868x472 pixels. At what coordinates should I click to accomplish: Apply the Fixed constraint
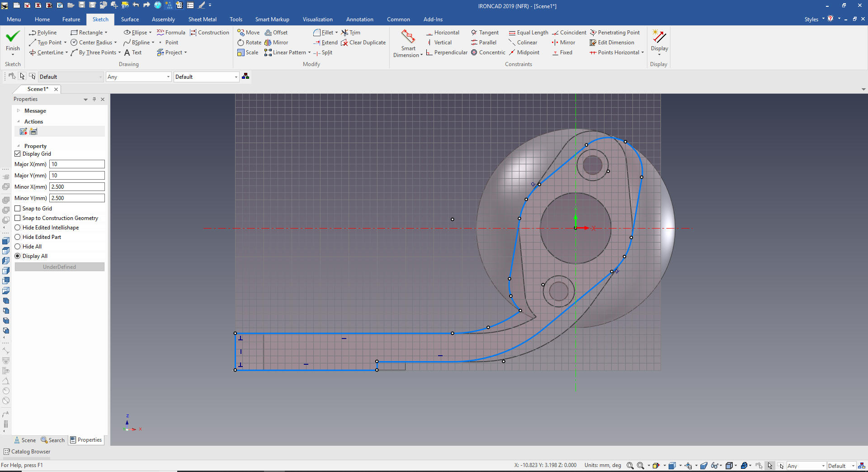coord(562,52)
